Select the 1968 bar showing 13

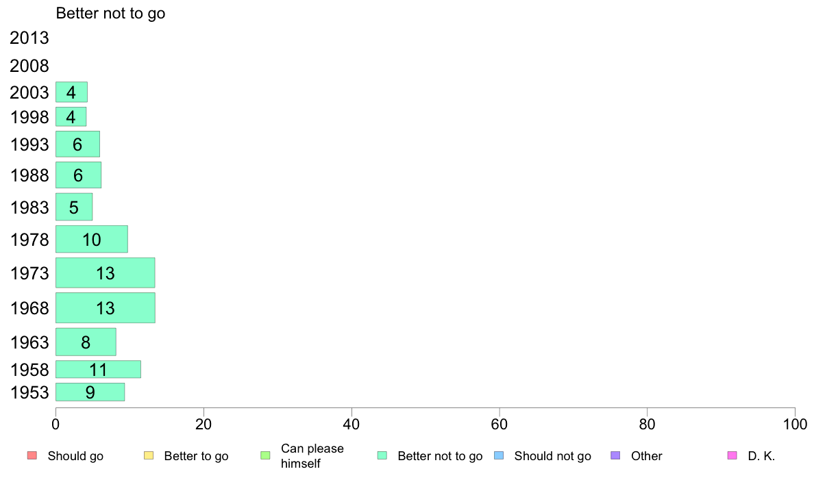(106, 307)
